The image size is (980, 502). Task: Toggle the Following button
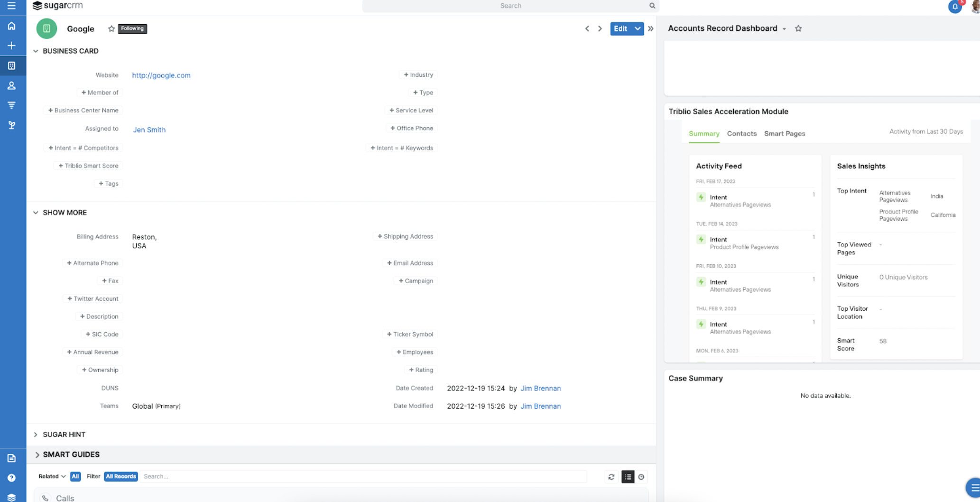pos(132,28)
